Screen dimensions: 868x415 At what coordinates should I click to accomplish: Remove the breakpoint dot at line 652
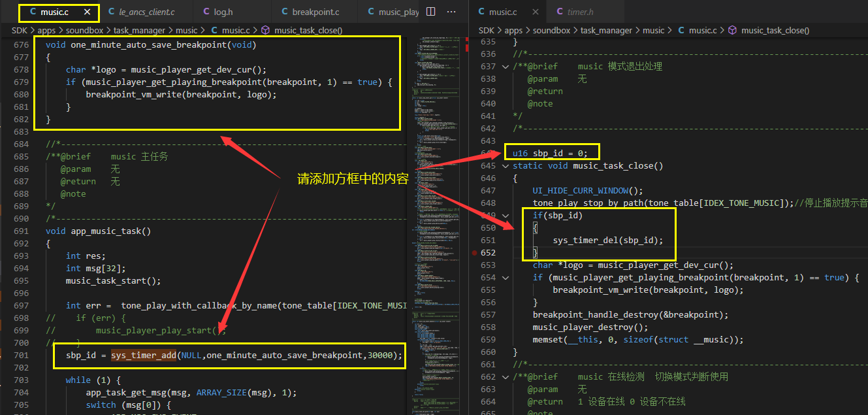tap(475, 253)
